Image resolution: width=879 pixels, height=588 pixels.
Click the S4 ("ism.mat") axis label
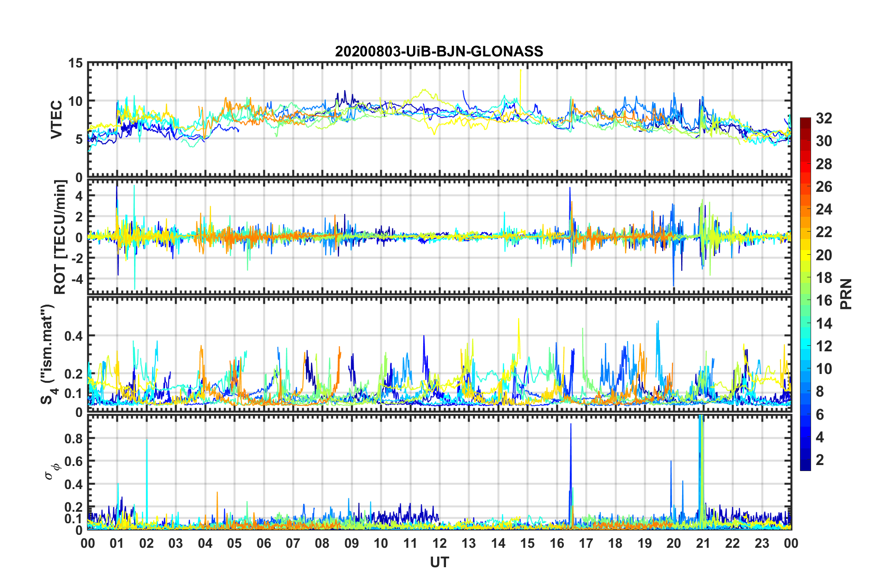coord(48,354)
